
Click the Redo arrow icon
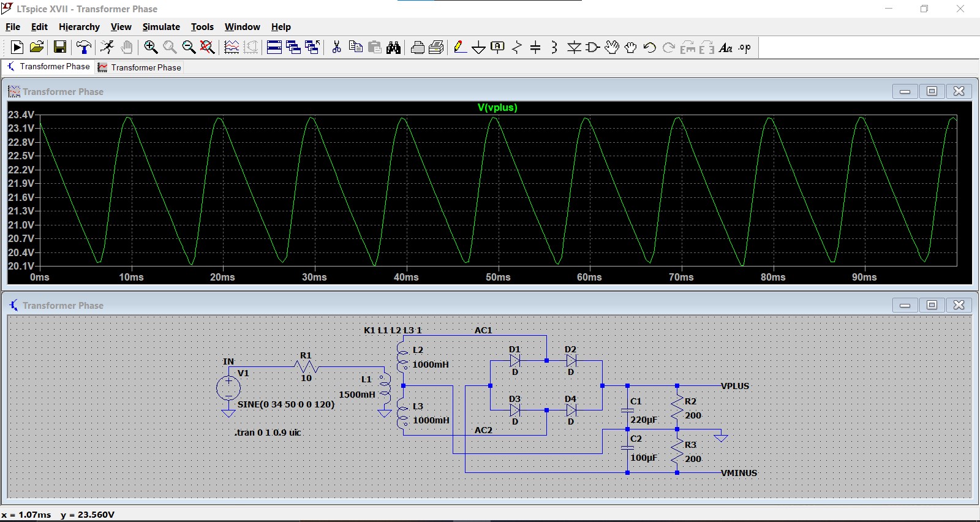click(669, 47)
